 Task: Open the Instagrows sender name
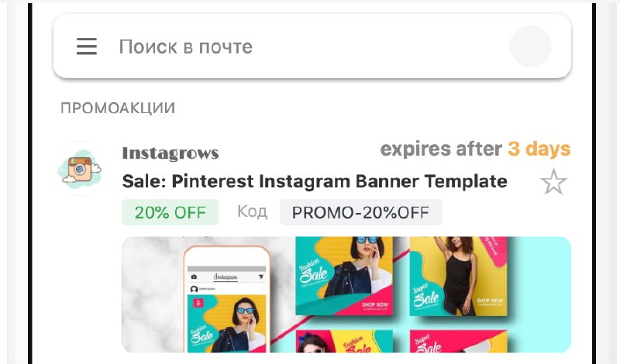[x=170, y=153]
